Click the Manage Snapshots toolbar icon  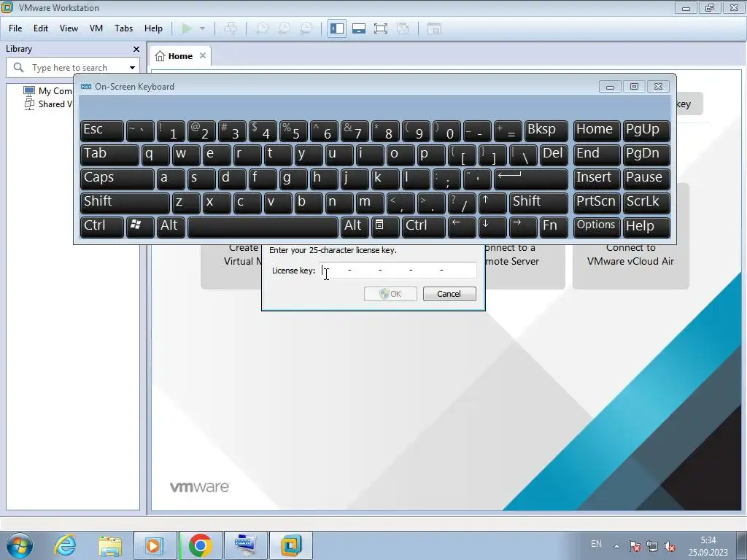point(306,28)
